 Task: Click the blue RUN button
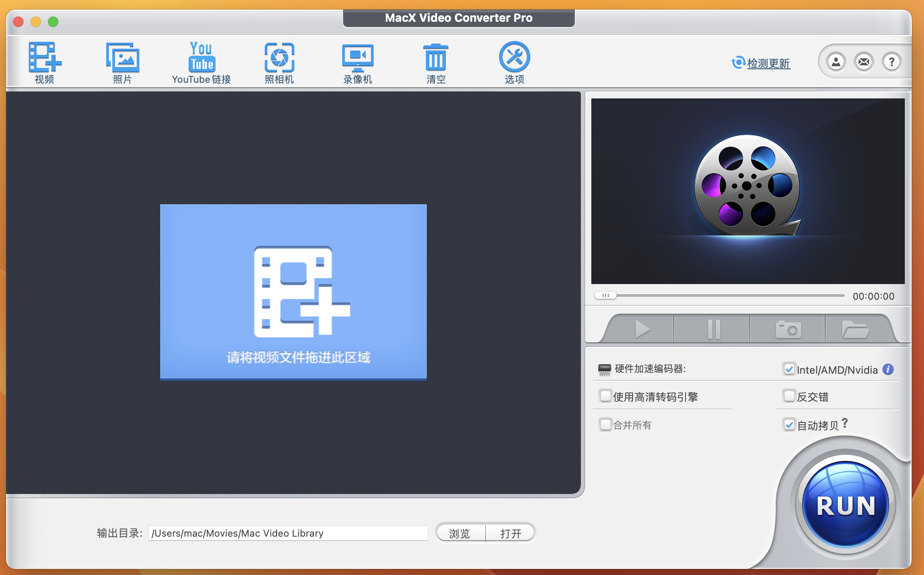tap(846, 504)
